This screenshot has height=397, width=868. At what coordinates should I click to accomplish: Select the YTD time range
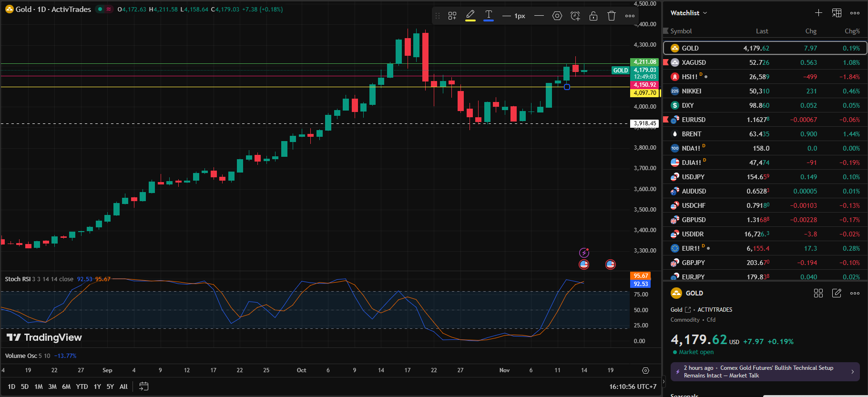(x=82, y=387)
